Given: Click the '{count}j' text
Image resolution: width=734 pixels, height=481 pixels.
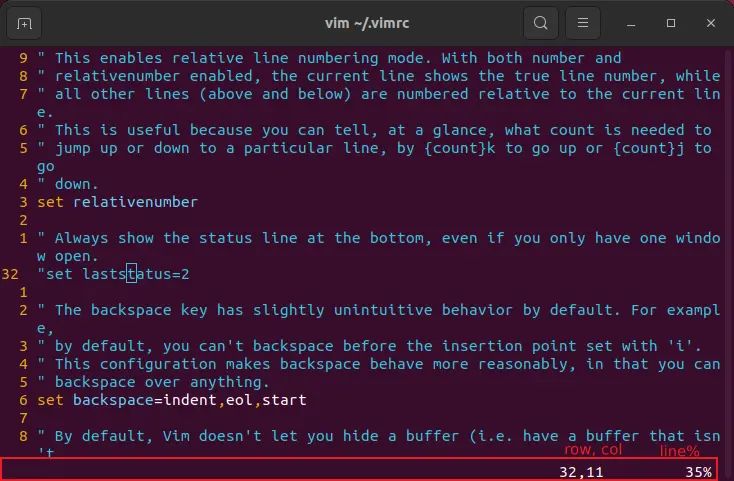Looking at the screenshot, I should pyautogui.click(x=649, y=148).
